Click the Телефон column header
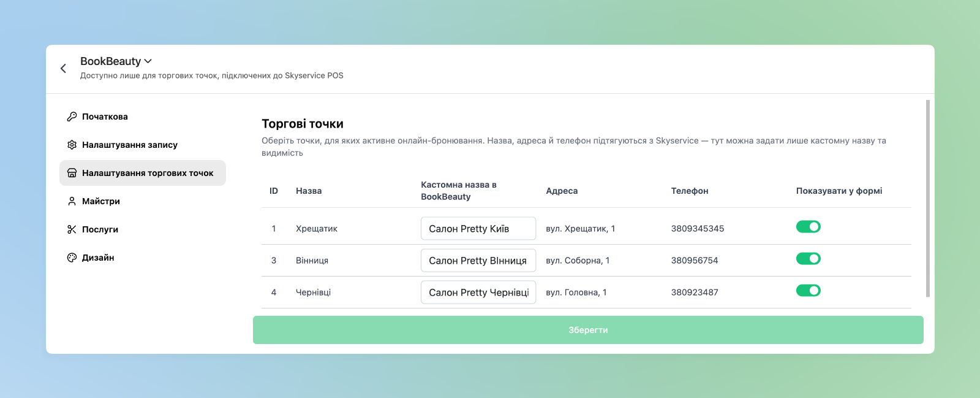 point(690,191)
